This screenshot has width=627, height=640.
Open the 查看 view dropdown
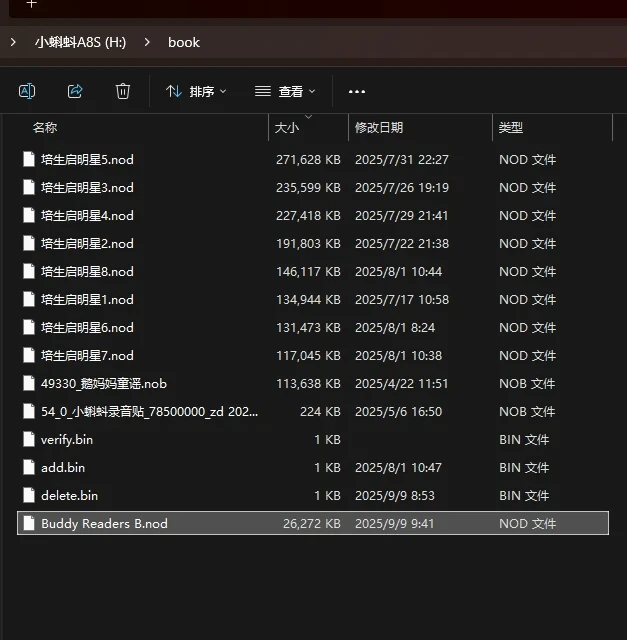[285, 91]
